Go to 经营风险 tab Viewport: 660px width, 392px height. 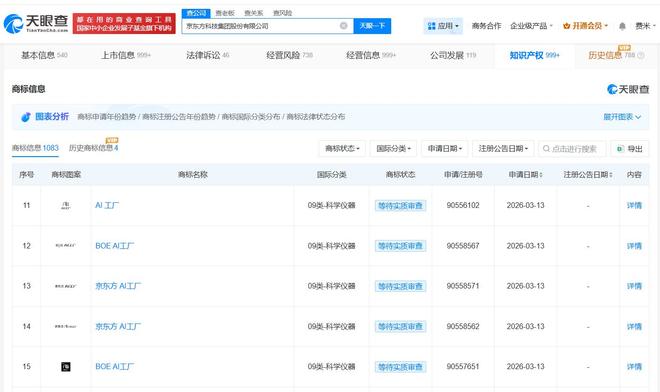[289, 55]
